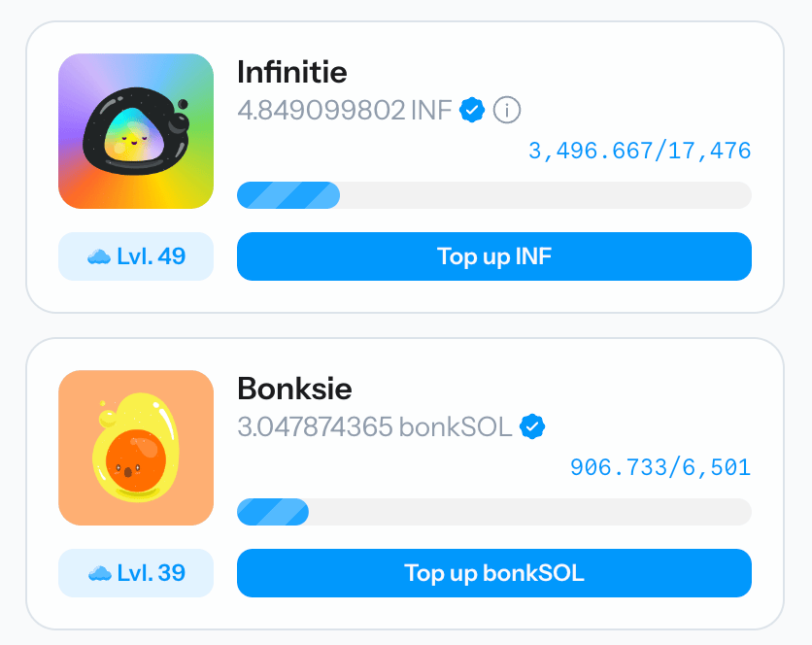Open the Infinitie rainbow avatar image
The height and width of the screenshot is (645, 812).
pyautogui.click(x=136, y=131)
